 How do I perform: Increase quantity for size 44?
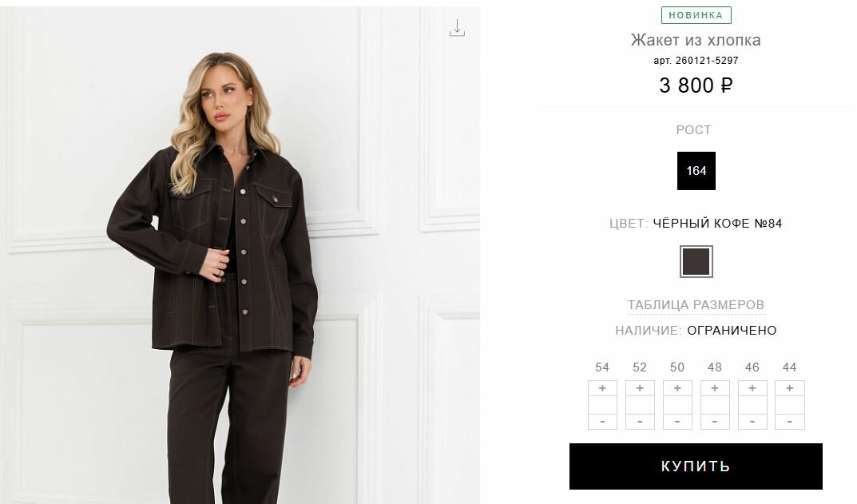(790, 388)
